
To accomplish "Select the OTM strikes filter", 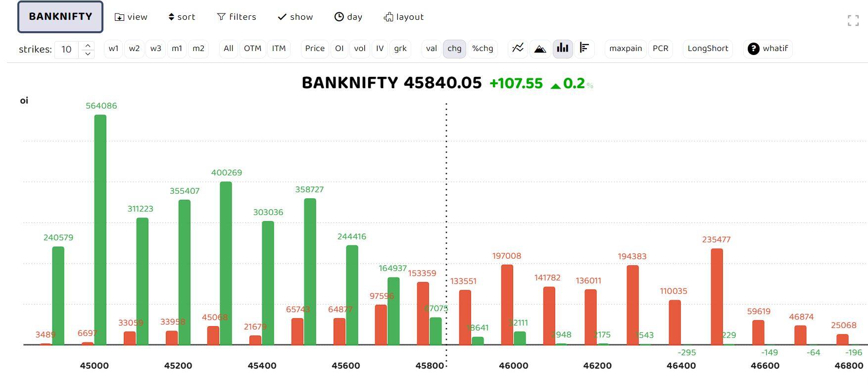I will pyautogui.click(x=252, y=49).
